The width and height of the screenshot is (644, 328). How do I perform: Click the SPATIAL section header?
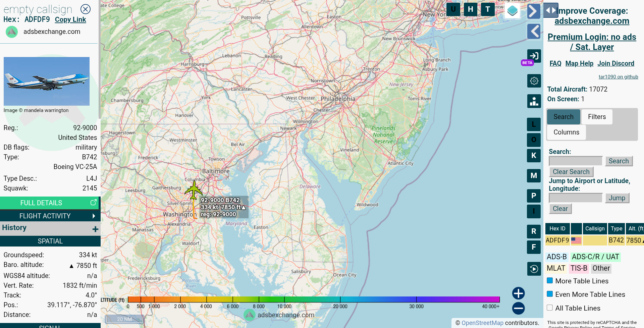click(50, 241)
